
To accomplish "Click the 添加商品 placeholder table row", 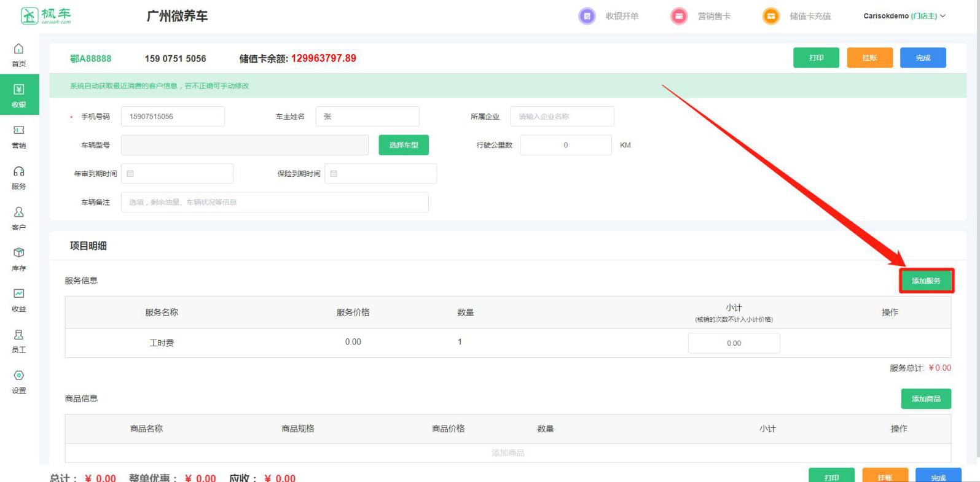I will click(508, 453).
